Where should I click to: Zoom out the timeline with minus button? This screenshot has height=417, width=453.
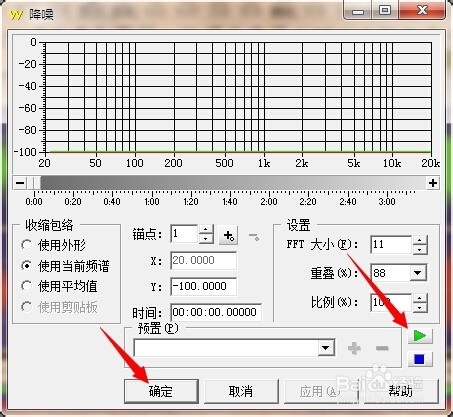[20, 183]
